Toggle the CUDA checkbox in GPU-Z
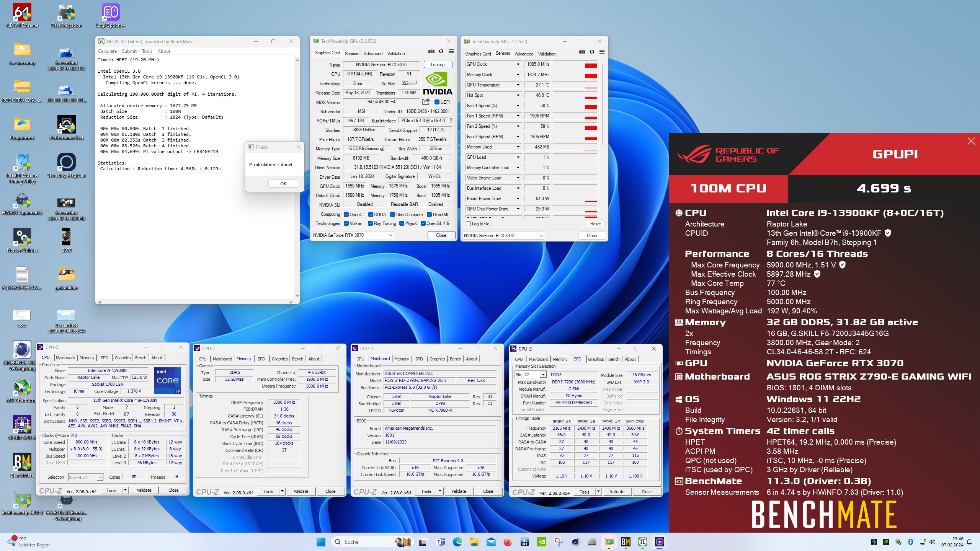 371,215
